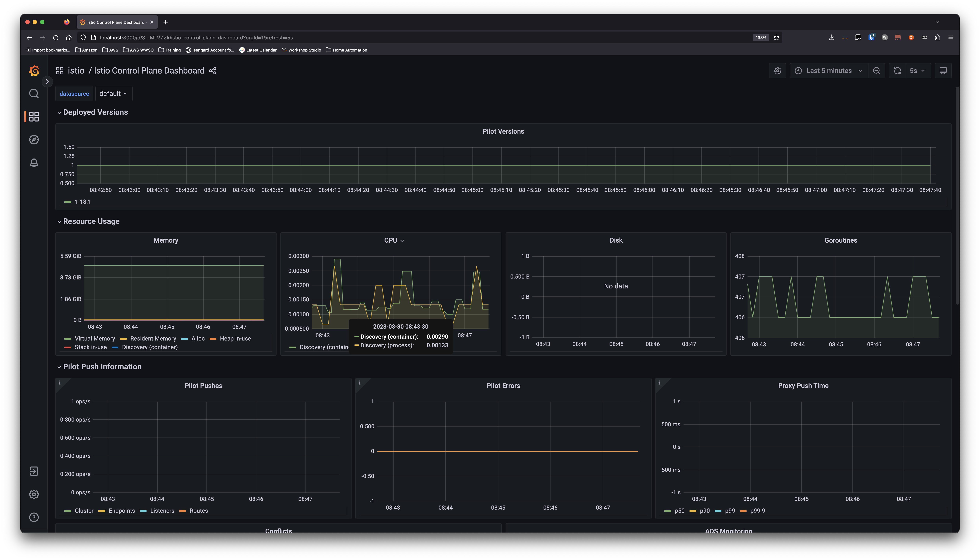Open dashboard settings gear
The height and width of the screenshot is (560, 980).
777,70
